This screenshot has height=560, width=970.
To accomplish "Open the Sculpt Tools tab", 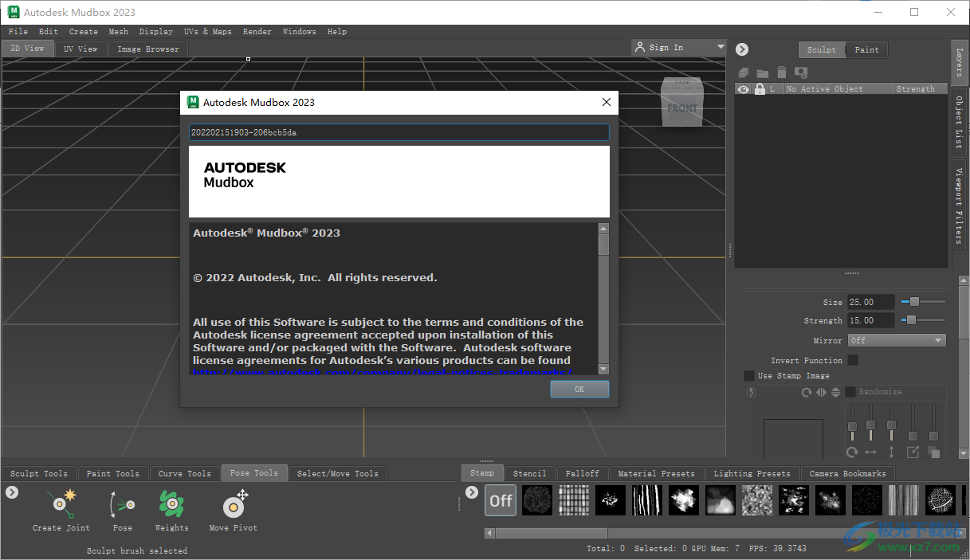I will [40, 473].
